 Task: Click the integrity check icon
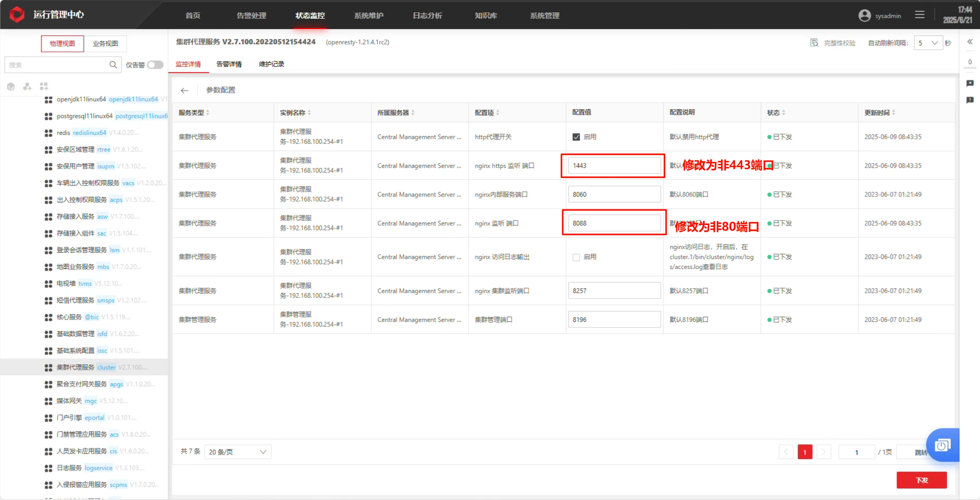pyautogui.click(x=814, y=43)
